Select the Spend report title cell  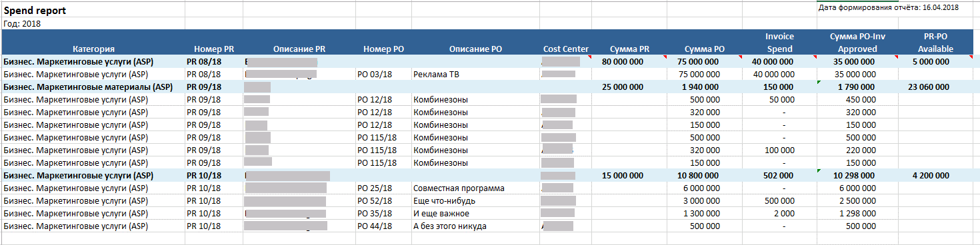tap(35, 11)
